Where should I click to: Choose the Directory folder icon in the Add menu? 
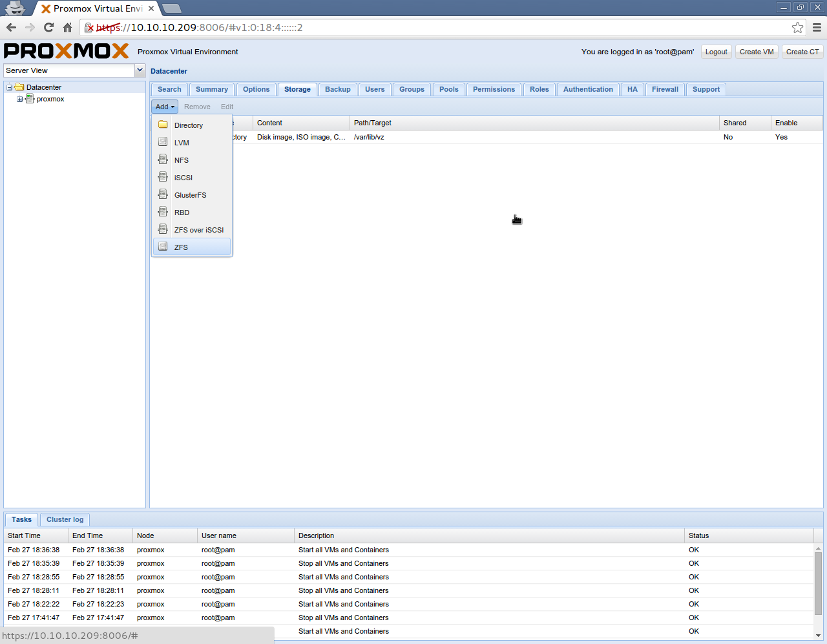coord(163,125)
